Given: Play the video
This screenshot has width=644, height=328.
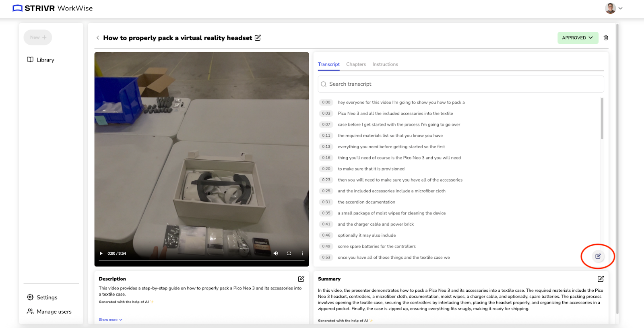Looking at the screenshot, I should point(101,254).
